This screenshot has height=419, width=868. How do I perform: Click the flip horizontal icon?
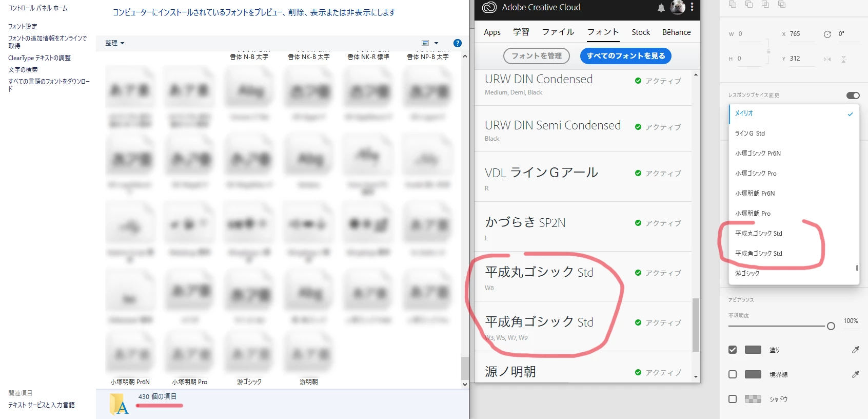[827, 60]
